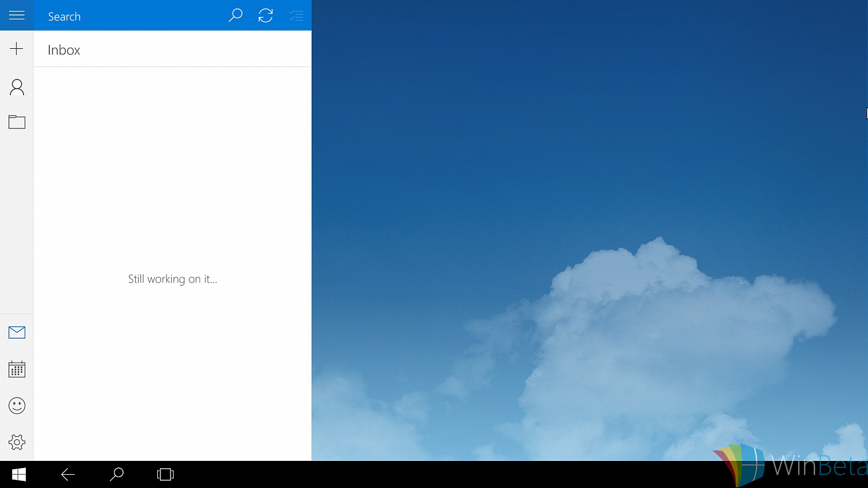Sync the mailbox with refresh icon
The image size is (868, 488).
pos(266,16)
